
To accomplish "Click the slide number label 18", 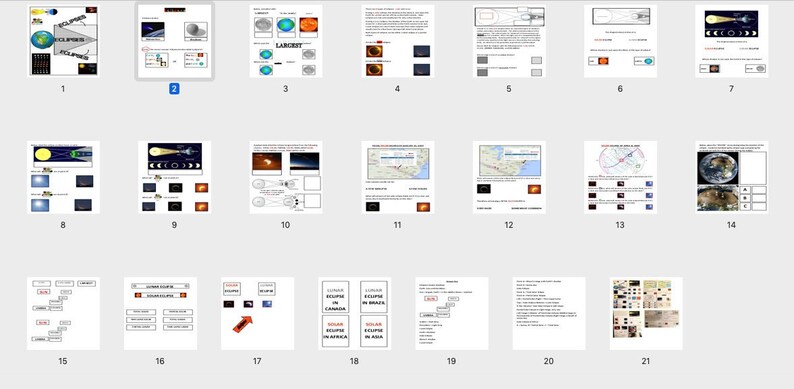I will (354, 362).
